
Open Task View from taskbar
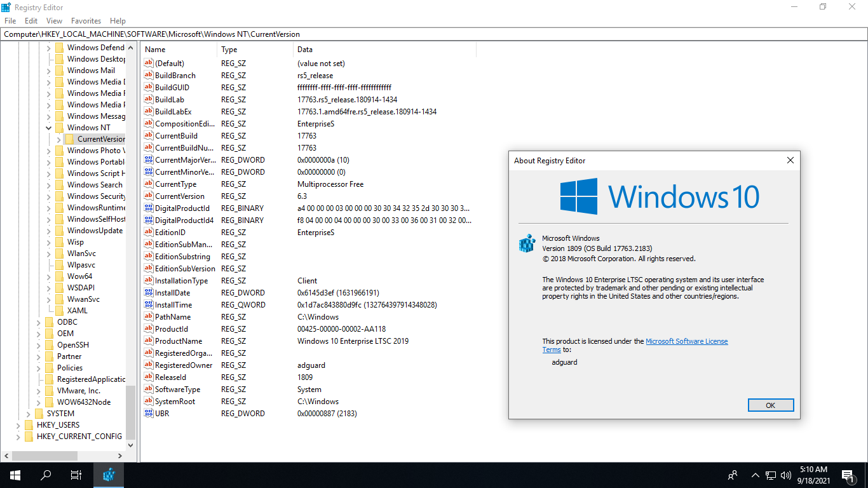[x=76, y=475]
